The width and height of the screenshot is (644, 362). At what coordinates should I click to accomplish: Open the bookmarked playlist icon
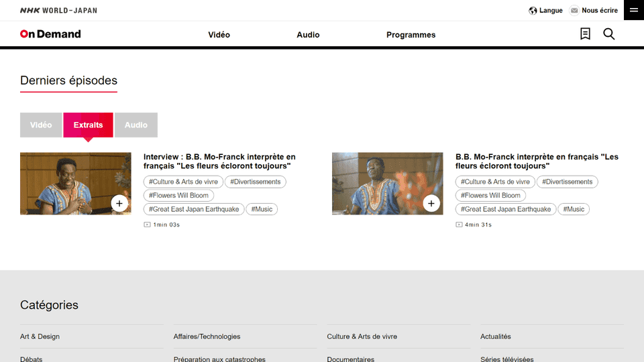pyautogui.click(x=585, y=34)
